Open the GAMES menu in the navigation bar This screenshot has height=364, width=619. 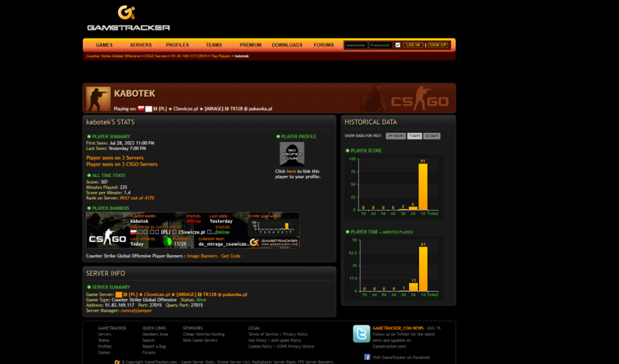point(104,45)
